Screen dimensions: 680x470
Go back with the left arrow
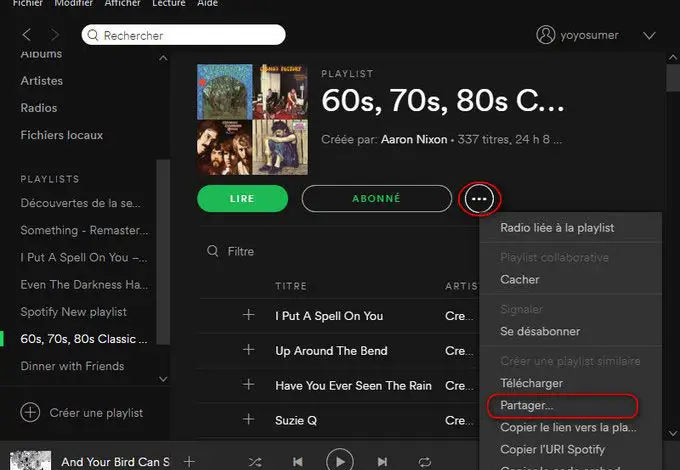(27, 35)
